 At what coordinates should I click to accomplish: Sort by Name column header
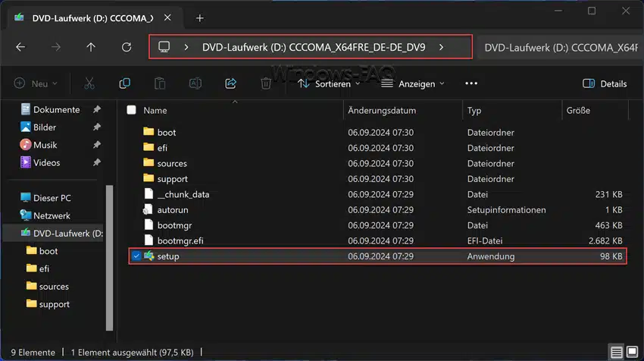coord(155,110)
